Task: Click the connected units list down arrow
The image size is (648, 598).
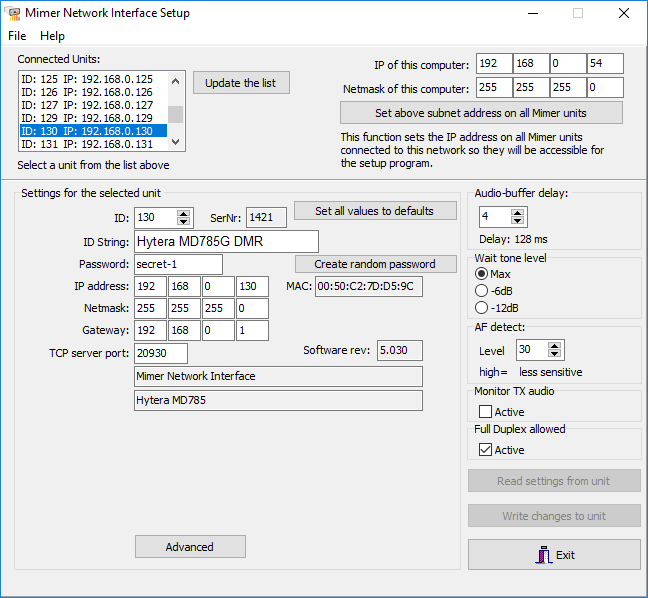Action: [176, 142]
